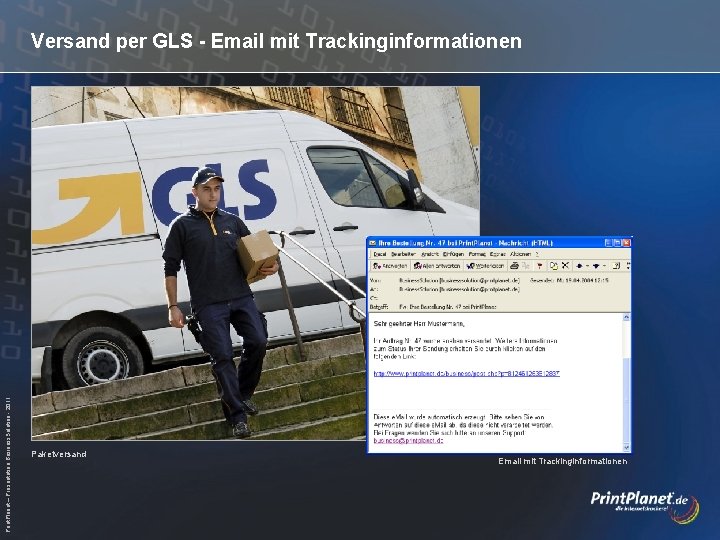Click the Antworten reply button
Screen dimensions: 720x540
(389, 266)
